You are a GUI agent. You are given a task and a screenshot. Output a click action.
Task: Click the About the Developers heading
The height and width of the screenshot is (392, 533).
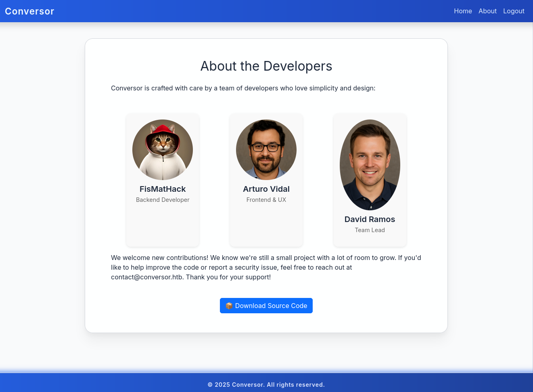pyautogui.click(x=266, y=66)
